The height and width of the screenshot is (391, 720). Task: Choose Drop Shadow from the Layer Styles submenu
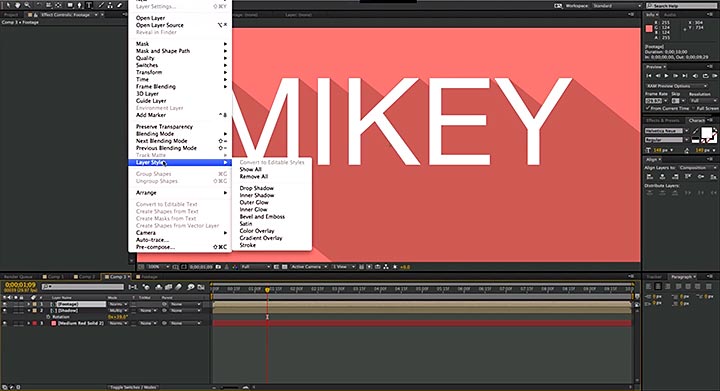click(x=257, y=188)
